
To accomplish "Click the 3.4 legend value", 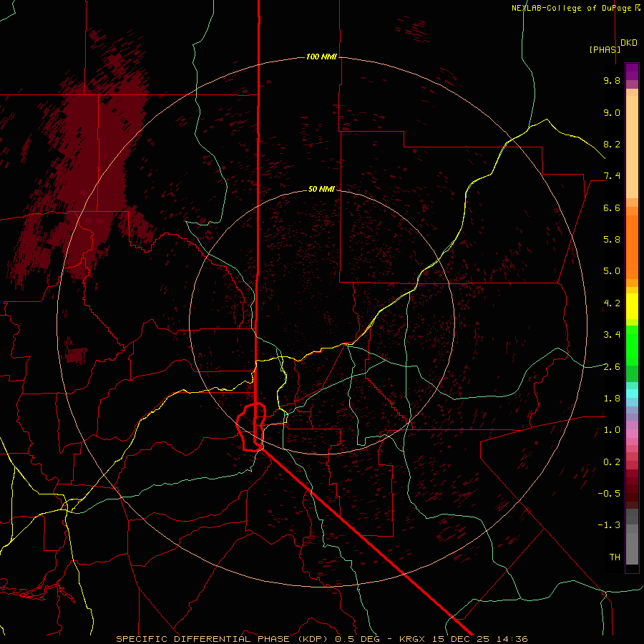I will click(612, 335).
